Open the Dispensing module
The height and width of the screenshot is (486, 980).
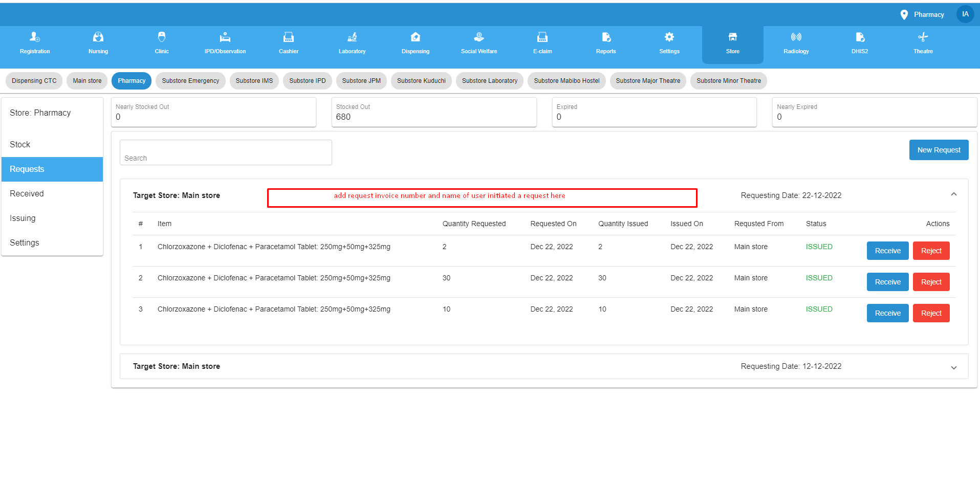pyautogui.click(x=415, y=43)
